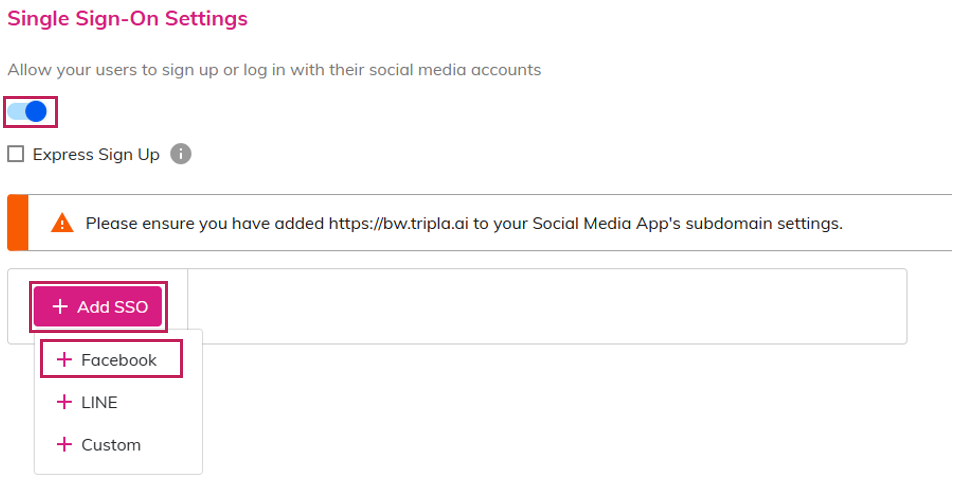This screenshot has height=480, width=966.
Task: Open the Add SSO dropdown button
Action: coord(98,307)
